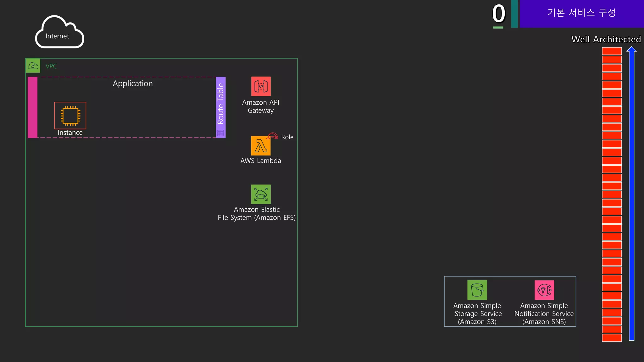
Task: Click the Well Architected heading
Action: [x=606, y=39]
